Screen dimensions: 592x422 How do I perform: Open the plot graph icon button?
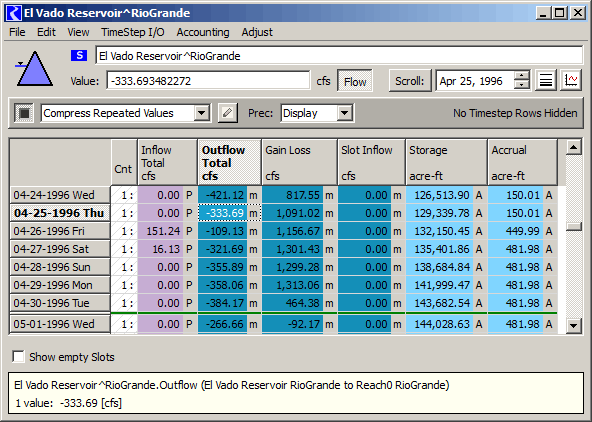(570, 80)
